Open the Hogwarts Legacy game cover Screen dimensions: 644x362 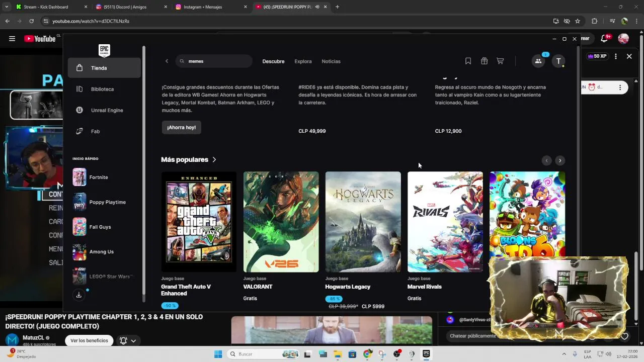click(363, 222)
